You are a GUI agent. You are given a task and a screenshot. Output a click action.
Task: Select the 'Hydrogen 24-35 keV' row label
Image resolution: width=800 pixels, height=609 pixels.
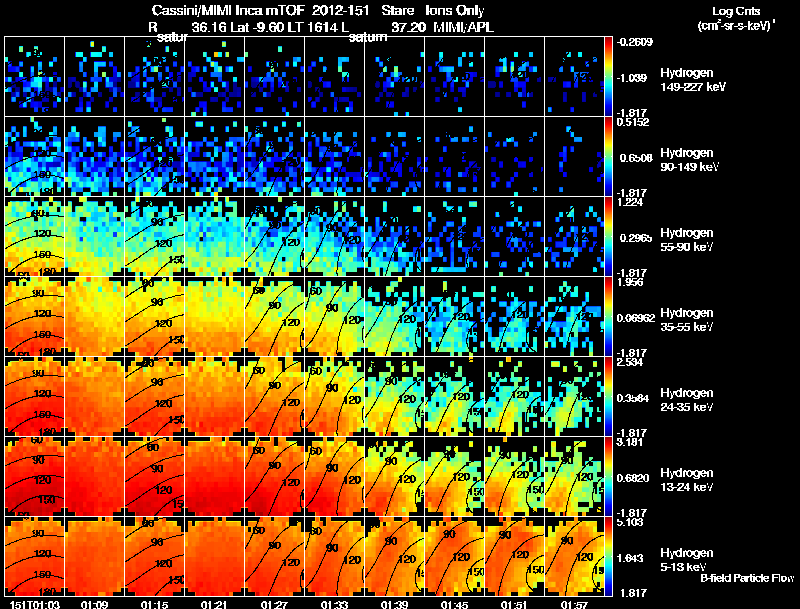point(687,400)
